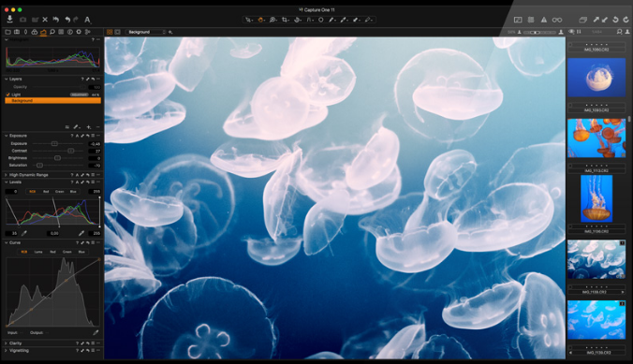Select the Red channel tab in Levels
This screenshot has height=364, width=633.
coord(46,191)
